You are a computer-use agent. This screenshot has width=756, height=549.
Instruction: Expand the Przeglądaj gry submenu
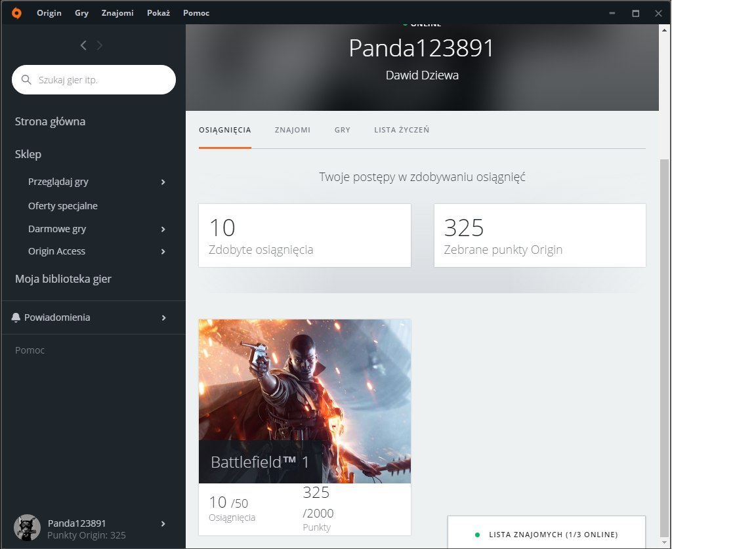(x=163, y=182)
